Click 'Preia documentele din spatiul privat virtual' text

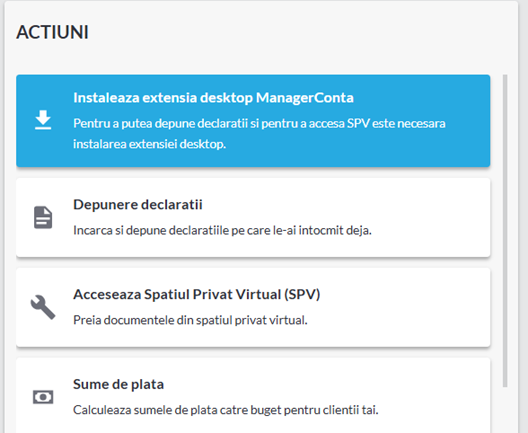(190, 320)
